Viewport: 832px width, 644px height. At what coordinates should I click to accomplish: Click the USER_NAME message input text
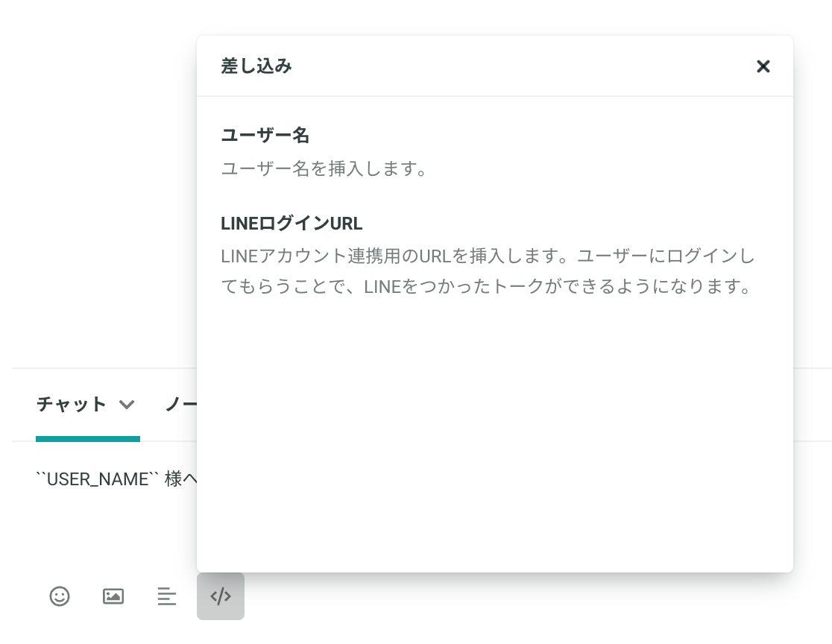point(116,479)
